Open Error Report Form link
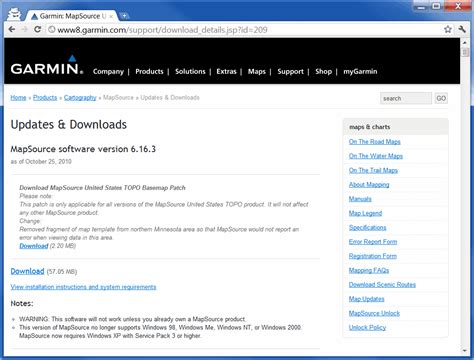Image resolution: width=474 pixels, height=360 pixels. (x=373, y=242)
